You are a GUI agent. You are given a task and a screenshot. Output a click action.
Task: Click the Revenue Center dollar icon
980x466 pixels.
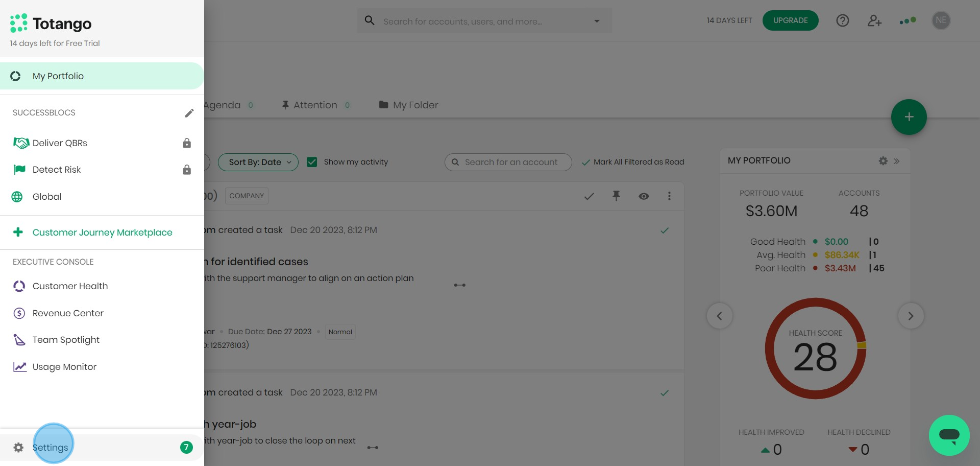tap(19, 313)
